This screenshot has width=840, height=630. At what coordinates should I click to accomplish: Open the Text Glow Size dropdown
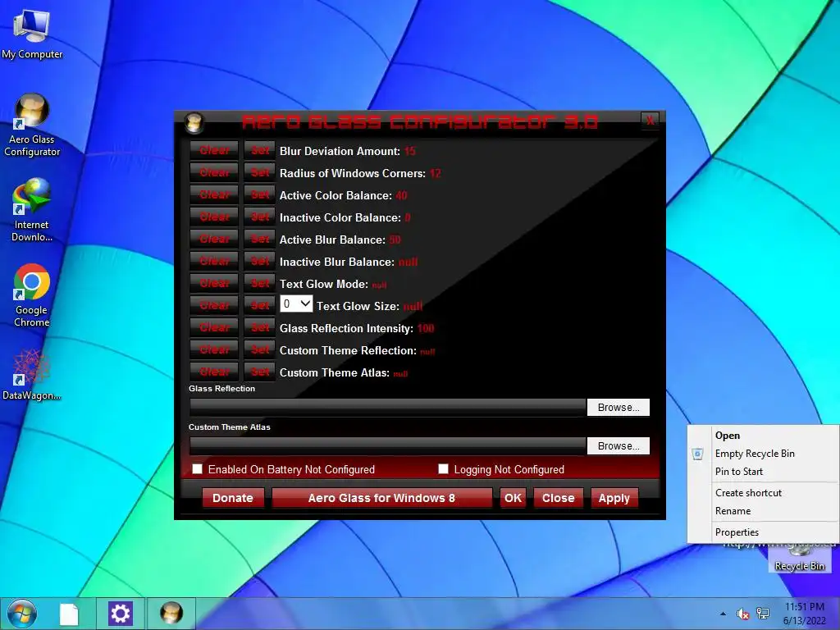[296, 304]
